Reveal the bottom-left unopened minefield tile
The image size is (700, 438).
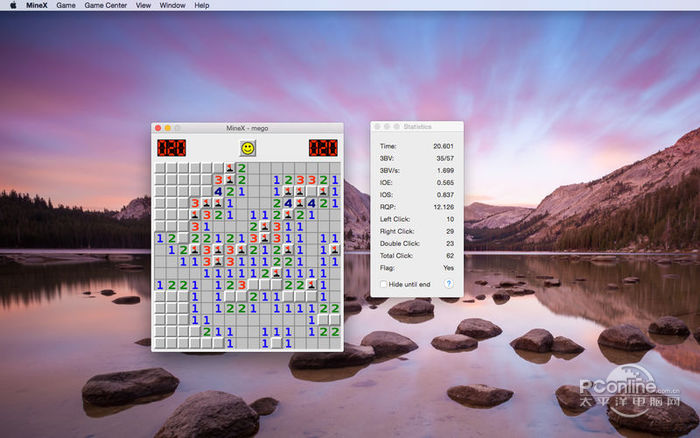(x=160, y=343)
